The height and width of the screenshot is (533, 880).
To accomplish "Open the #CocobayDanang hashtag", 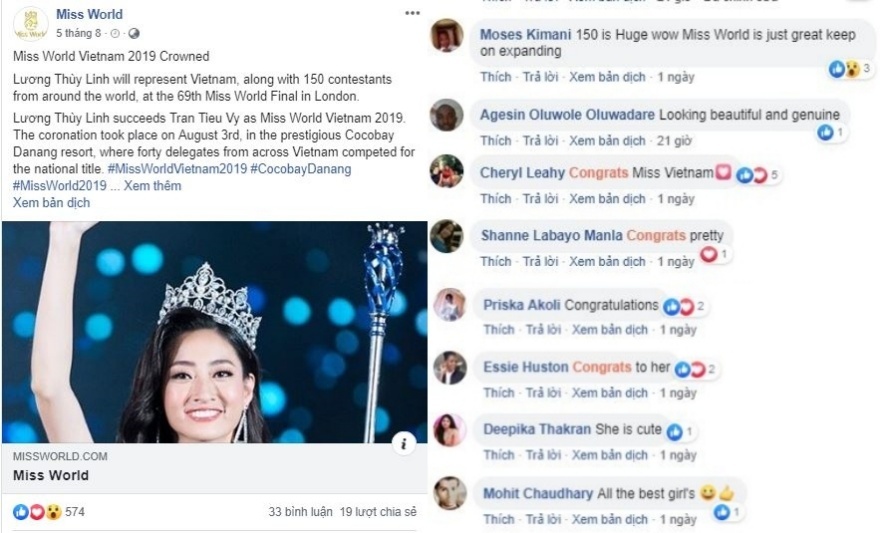I will (301, 169).
